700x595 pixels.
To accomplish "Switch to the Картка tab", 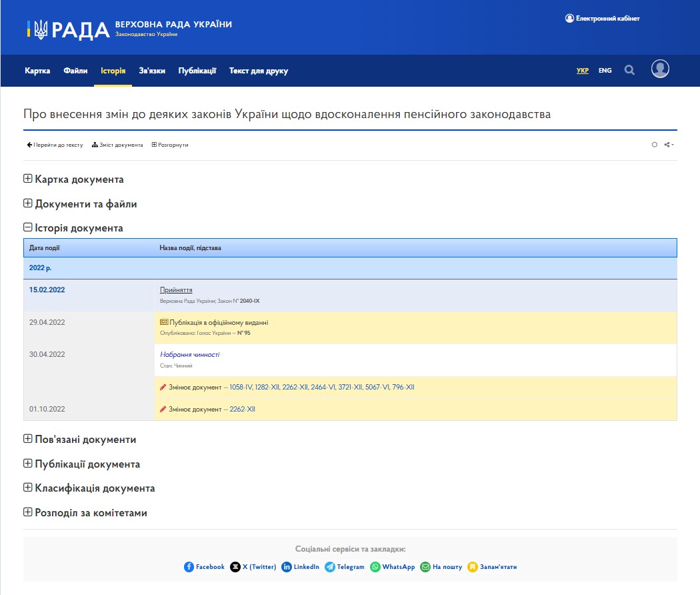I will (x=37, y=71).
